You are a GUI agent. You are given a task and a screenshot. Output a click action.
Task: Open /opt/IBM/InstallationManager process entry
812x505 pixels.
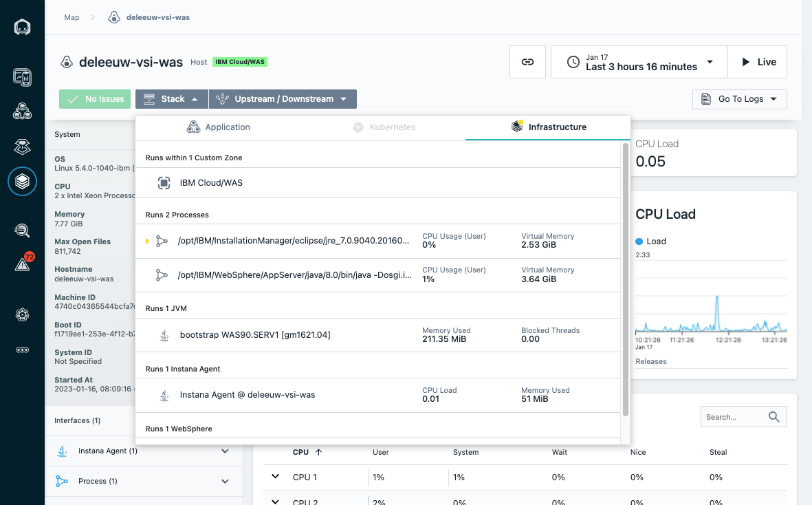tap(377, 241)
